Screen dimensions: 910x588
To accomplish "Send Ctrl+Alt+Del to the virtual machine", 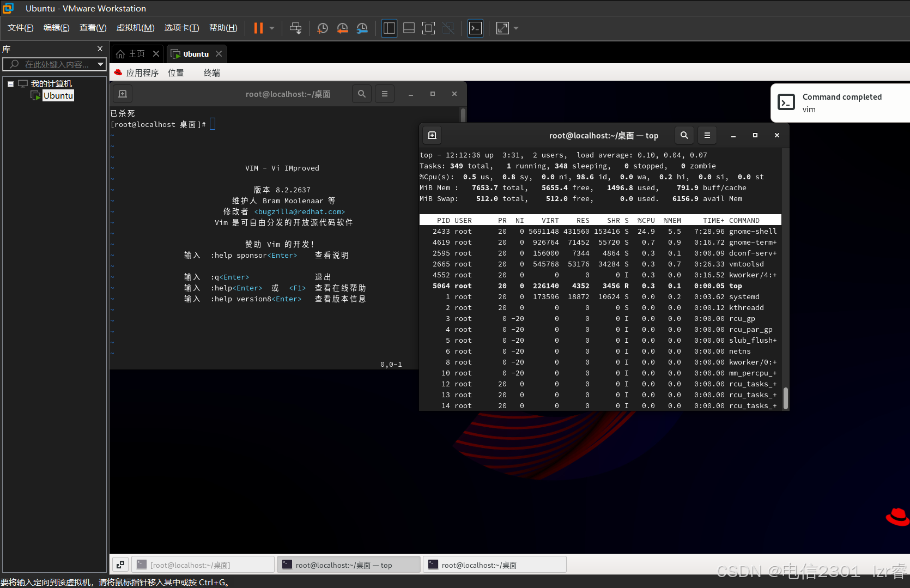I will (x=295, y=28).
